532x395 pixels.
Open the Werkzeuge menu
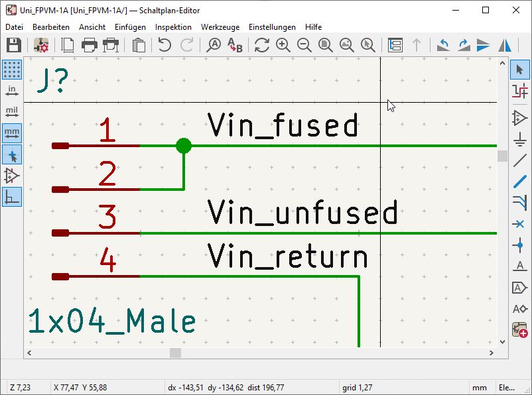pos(220,27)
